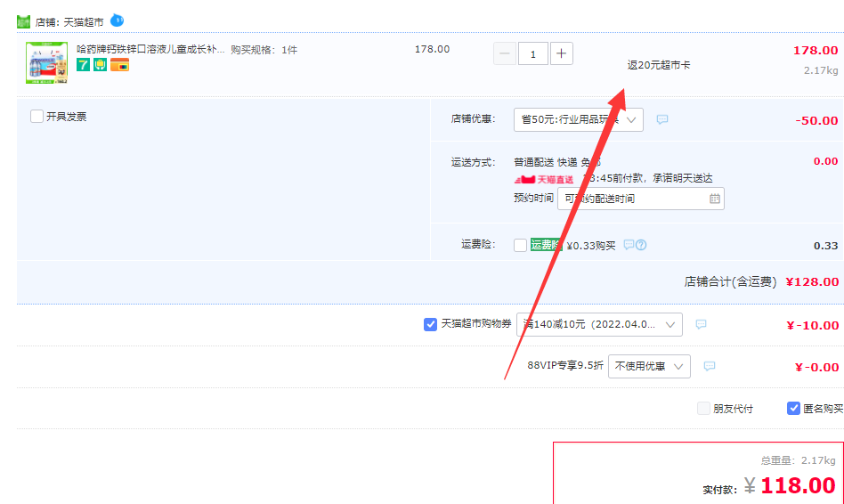Click the Tmall supermarket store logo icon
This screenshot has width=844, height=504.
click(x=23, y=22)
